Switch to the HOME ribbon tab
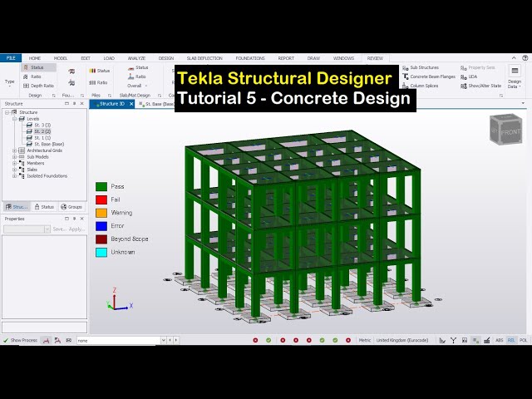The height and width of the screenshot is (399, 532). pyautogui.click(x=35, y=58)
